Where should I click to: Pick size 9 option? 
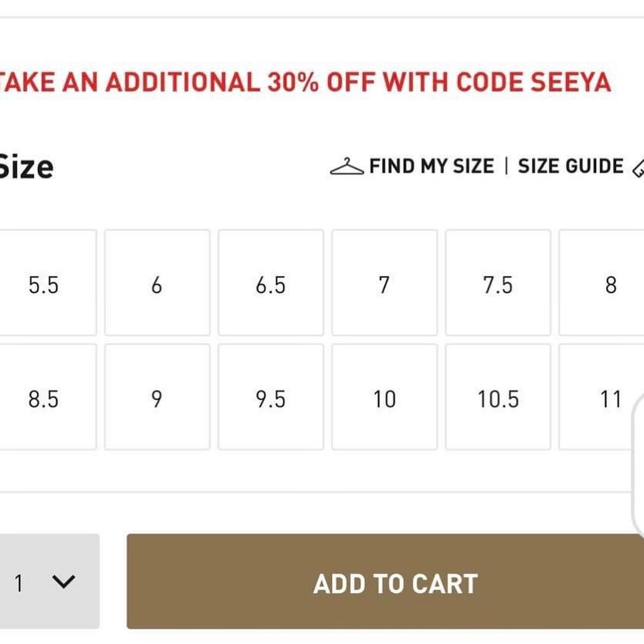coord(157,399)
